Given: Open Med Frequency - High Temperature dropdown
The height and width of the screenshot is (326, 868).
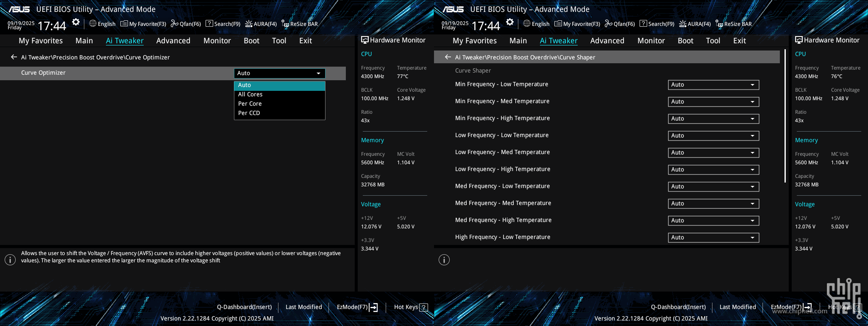Looking at the screenshot, I should click(x=714, y=221).
